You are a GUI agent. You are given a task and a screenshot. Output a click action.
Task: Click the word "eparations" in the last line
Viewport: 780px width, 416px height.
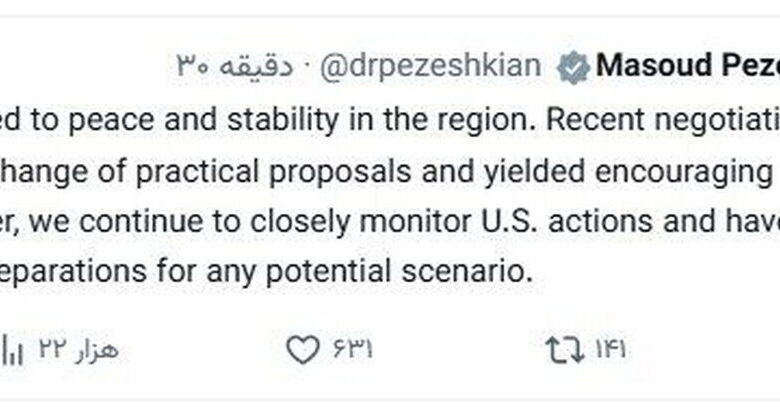[x=60, y=270]
